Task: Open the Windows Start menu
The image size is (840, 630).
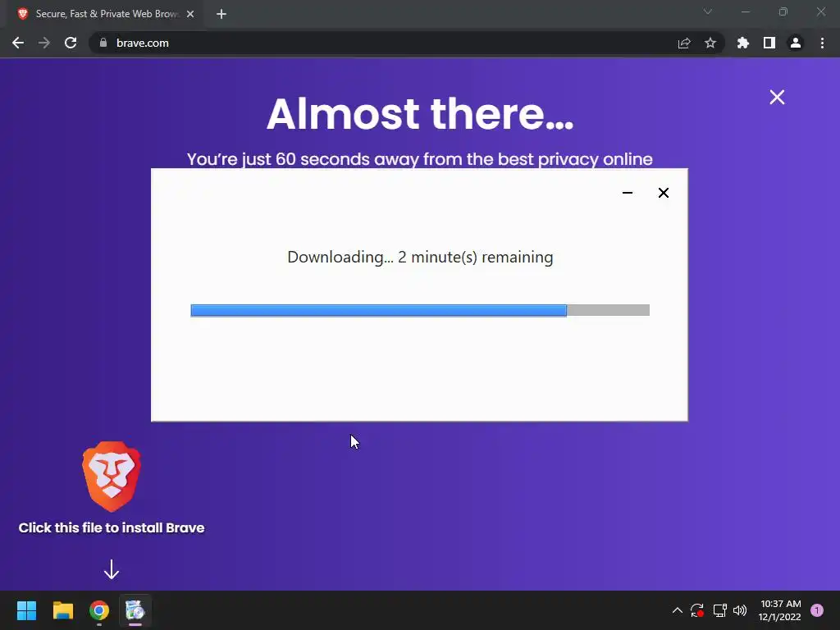Action: (26, 610)
